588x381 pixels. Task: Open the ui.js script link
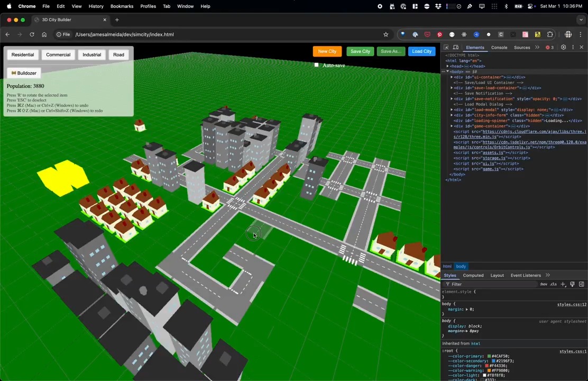point(488,164)
